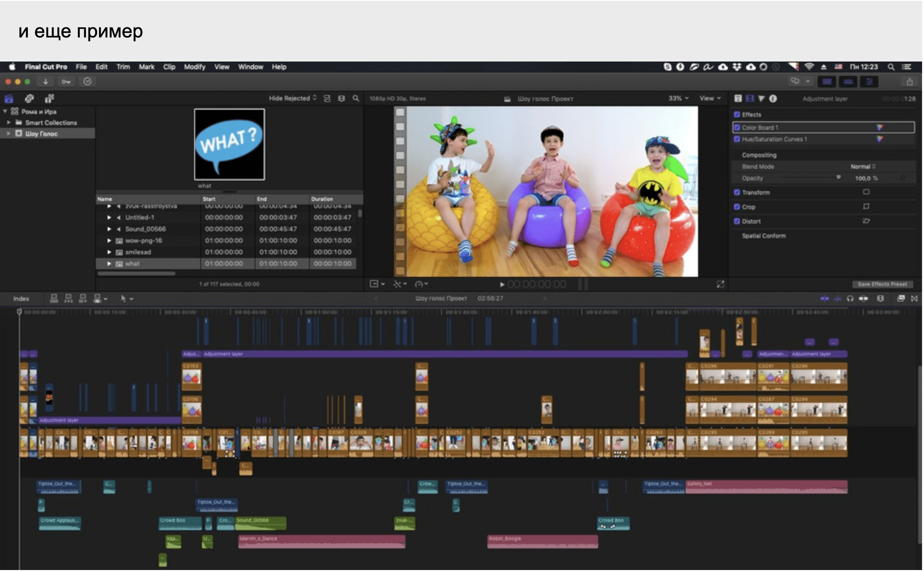Toggle the Transform checkbox in inspector

pyautogui.click(x=737, y=192)
